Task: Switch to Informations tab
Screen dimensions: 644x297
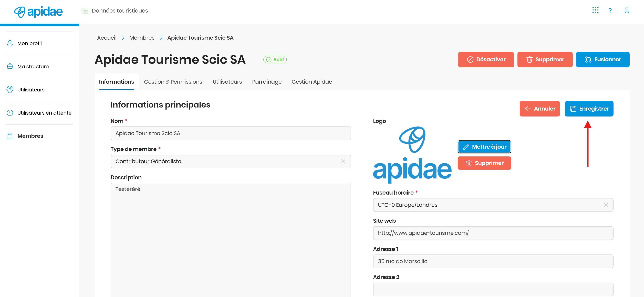Action: pos(117,82)
